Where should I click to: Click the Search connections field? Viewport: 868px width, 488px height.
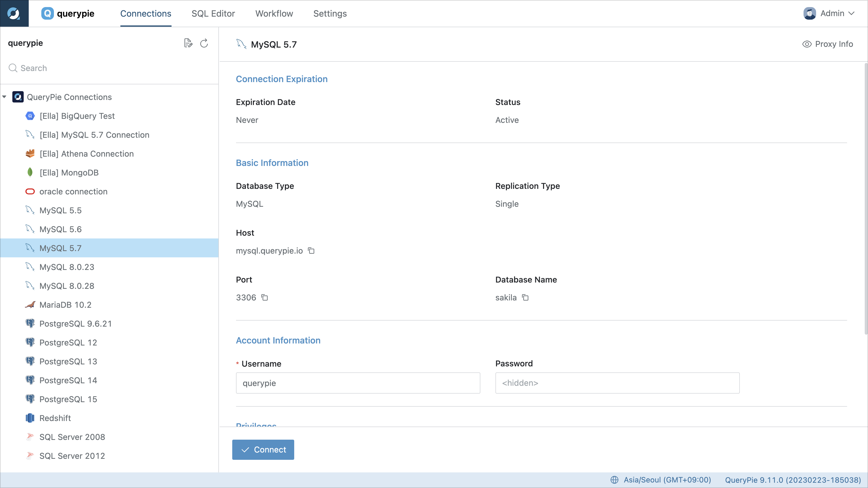pos(110,68)
